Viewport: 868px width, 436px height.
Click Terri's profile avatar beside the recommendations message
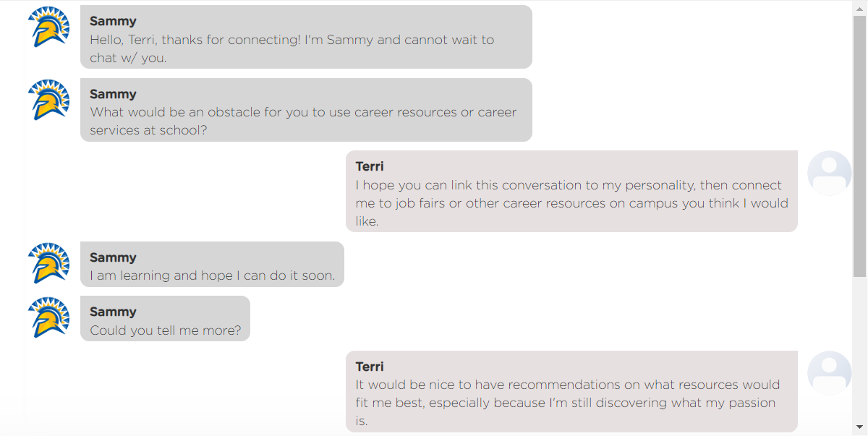click(830, 373)
